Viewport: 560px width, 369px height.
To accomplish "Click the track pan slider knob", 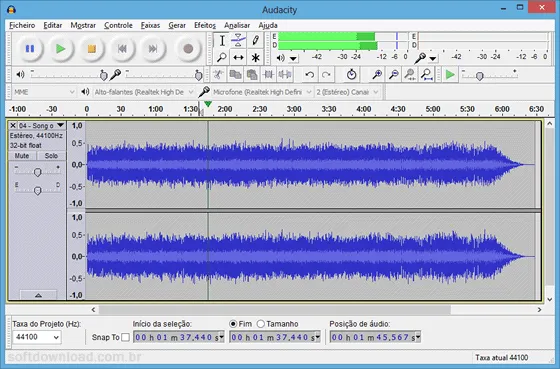I will tap(37, 191).
